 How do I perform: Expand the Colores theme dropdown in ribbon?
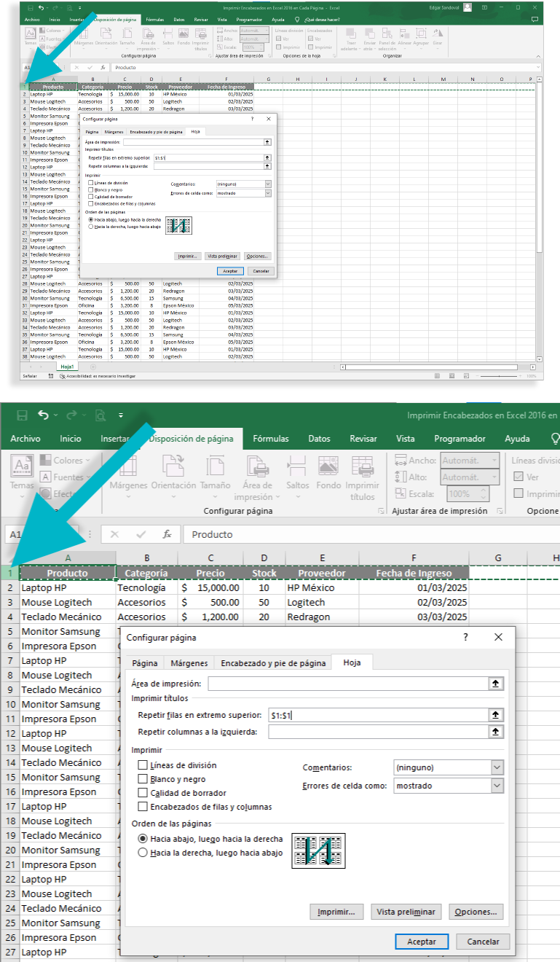coord(69,461)
